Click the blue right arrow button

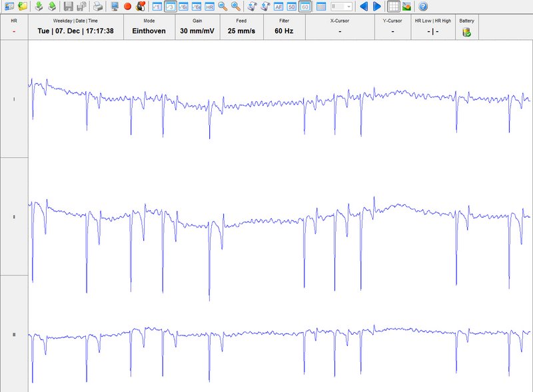[x=376, y=7]
